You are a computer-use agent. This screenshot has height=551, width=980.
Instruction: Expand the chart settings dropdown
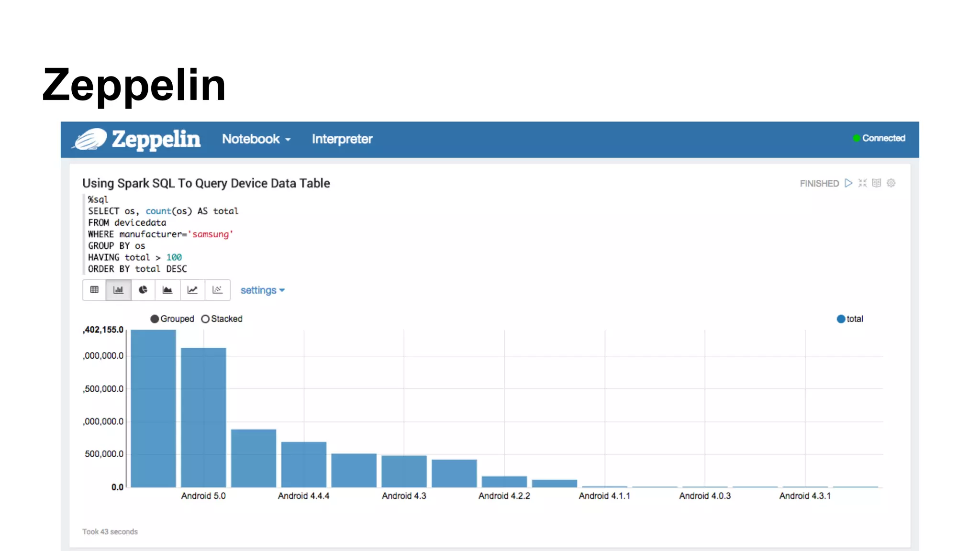point(262,290)
